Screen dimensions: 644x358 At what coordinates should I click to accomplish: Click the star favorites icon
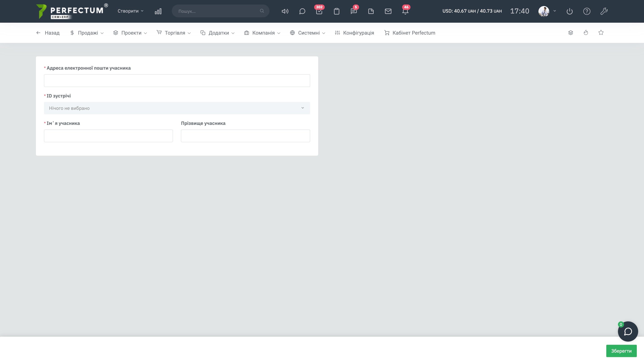[x=601, y=33]
